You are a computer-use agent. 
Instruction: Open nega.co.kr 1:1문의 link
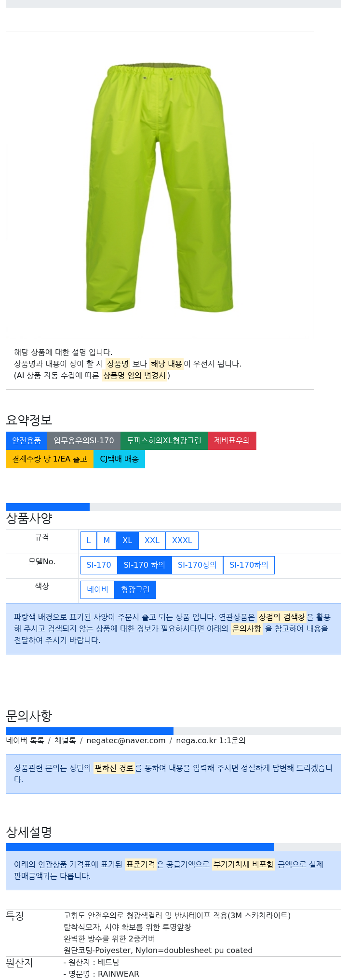coord(211,741)
